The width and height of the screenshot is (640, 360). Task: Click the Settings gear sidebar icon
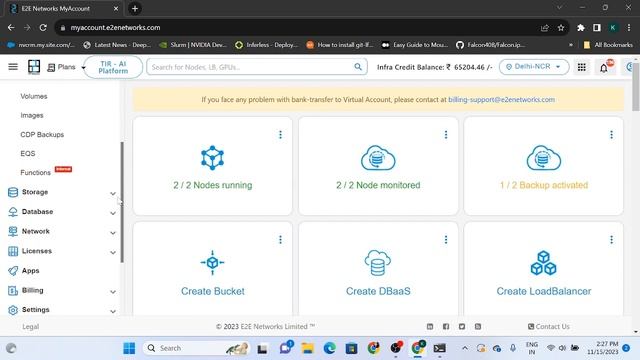(x=13, y=310)
